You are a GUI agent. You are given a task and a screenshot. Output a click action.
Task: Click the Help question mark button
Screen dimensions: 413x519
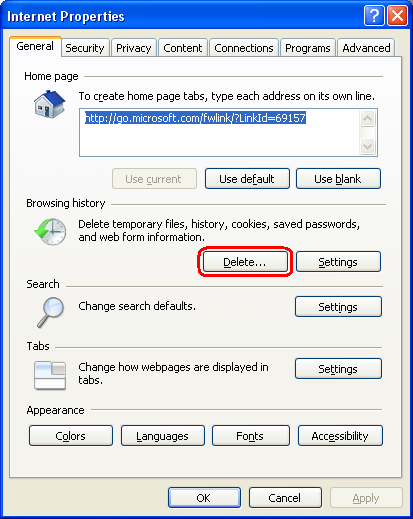(x=374, y=15)
